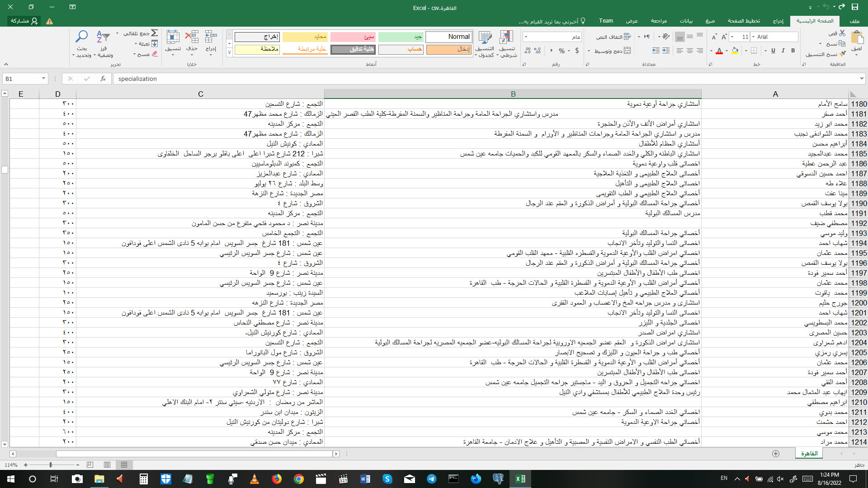Open the مراجعة ribbon tab

[x=660, y=21]
